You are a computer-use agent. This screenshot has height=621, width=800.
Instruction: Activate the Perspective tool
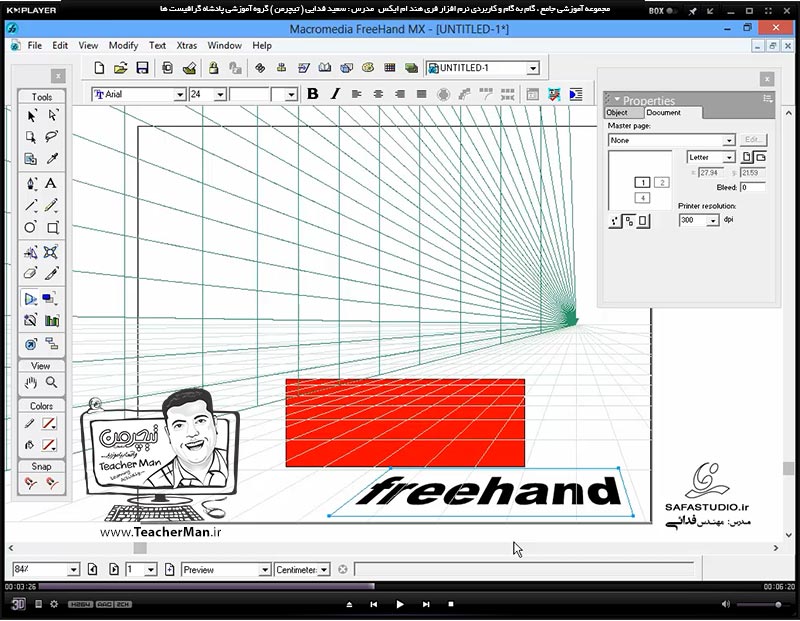click(x=30, y=299)
